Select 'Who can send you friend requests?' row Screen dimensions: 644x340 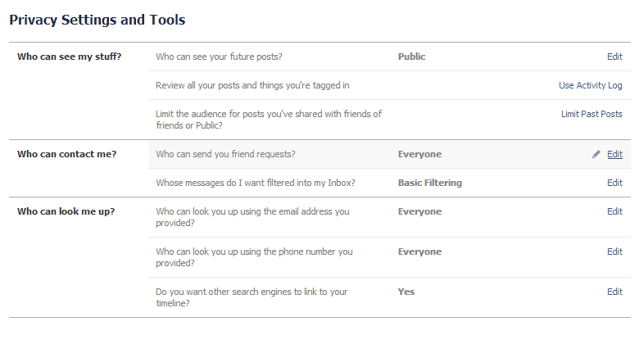point(225,154)
